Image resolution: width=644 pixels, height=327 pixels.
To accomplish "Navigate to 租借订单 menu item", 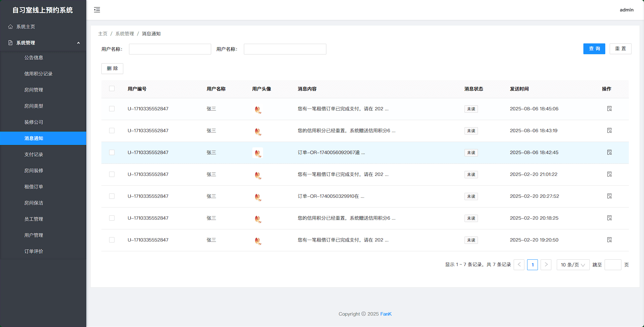I will tap(34, 187).
